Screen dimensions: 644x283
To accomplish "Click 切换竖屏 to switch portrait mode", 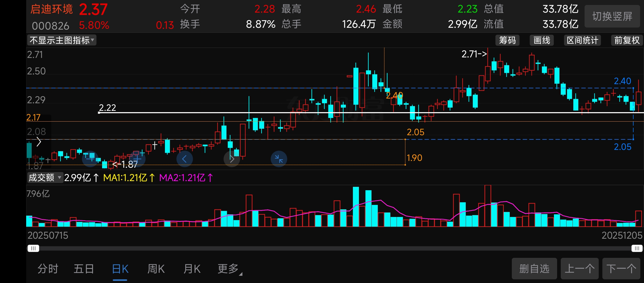I will tap(612, 16).
